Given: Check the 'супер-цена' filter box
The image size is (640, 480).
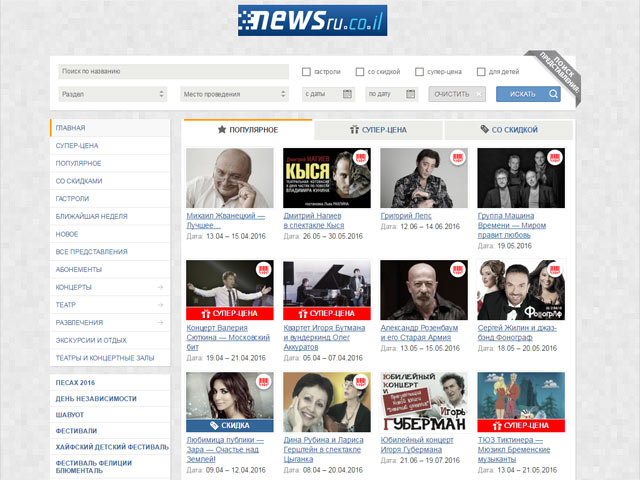Looking at the screenshot, I should point(419,72).
